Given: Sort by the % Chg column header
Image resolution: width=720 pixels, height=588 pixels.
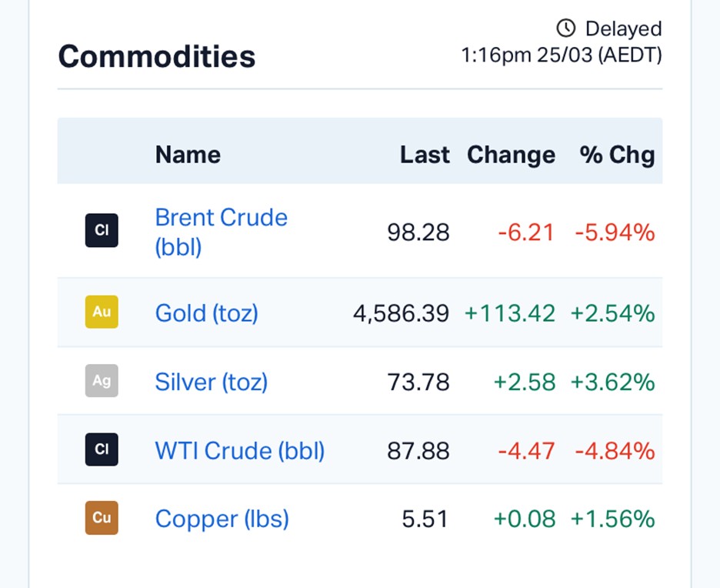Looking at the screenshot, I should 617,155.
